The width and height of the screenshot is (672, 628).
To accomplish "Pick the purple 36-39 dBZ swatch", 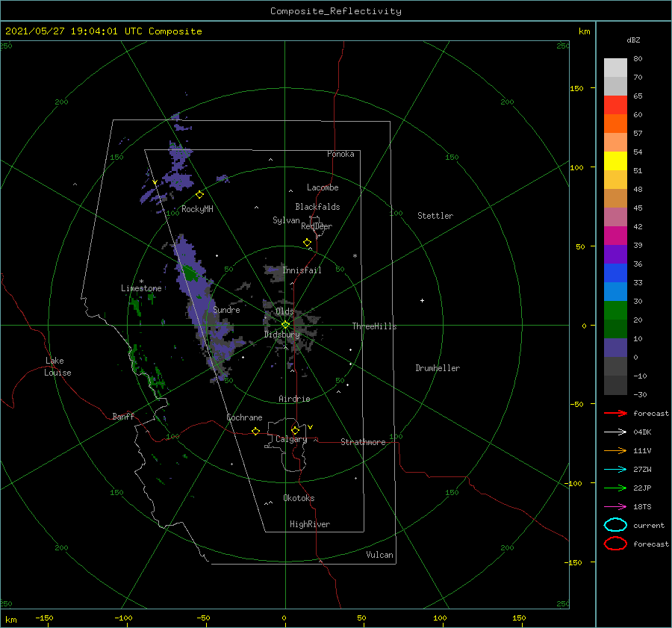I will coord(615,255).
